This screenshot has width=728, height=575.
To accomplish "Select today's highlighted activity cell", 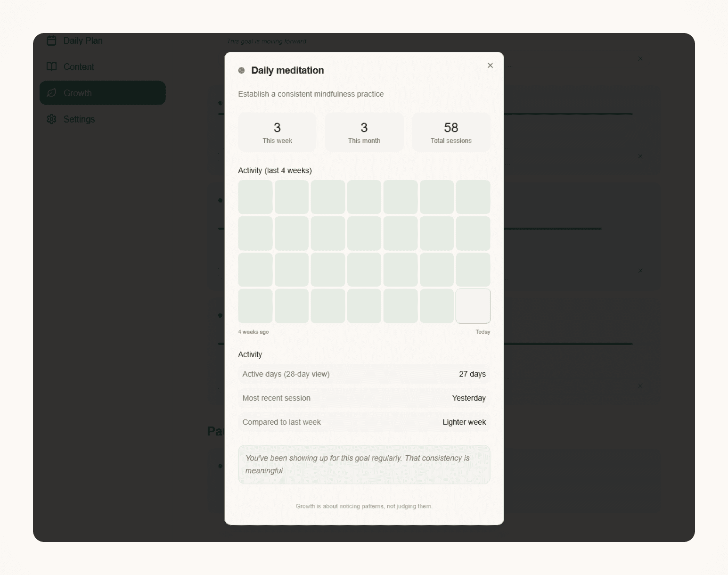I will click(473, 306).
